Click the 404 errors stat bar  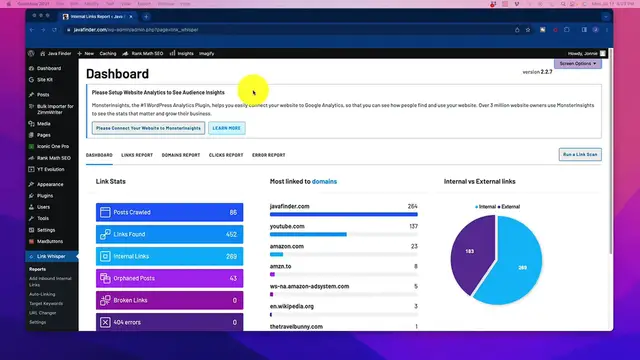point(169,322)
